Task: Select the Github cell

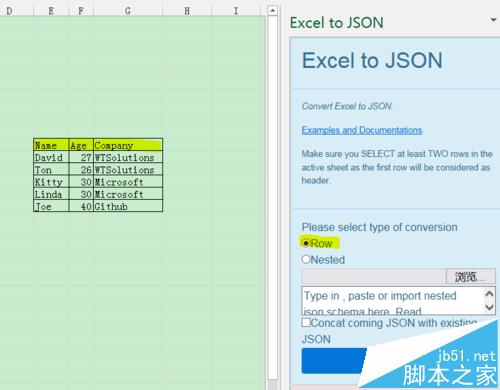Action: click(128, 206)
